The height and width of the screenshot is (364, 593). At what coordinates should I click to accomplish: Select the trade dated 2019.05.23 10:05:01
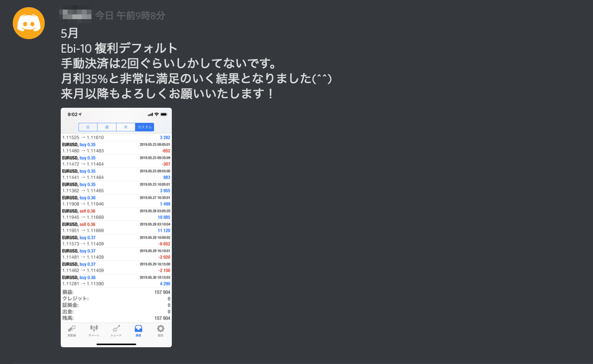tap(116, 188)
